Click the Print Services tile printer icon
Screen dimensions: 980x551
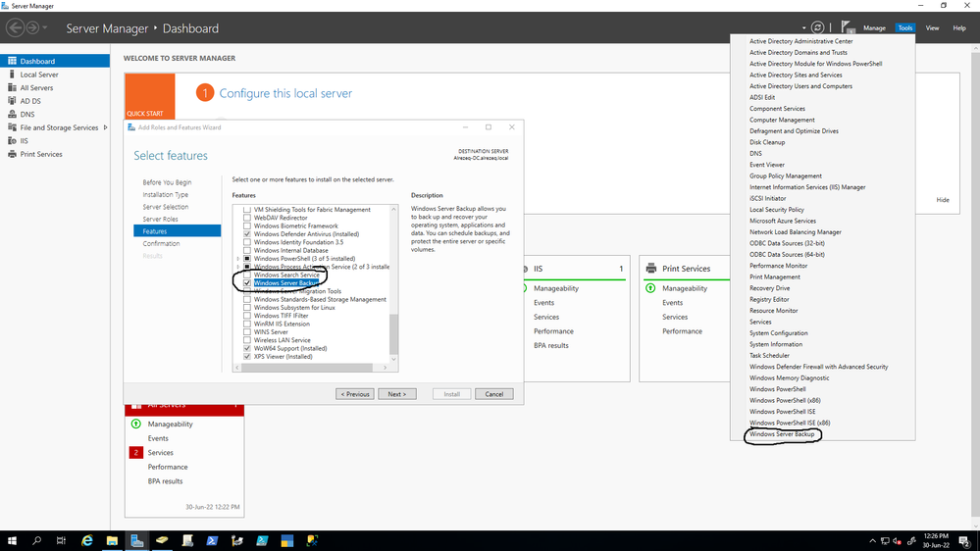click(651, 268)
